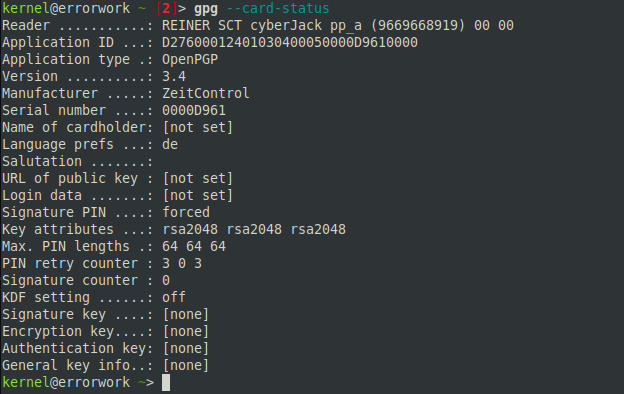Screen dimensions: 624x394
Task: Click the language prefs value de
Action: (170, 144)
